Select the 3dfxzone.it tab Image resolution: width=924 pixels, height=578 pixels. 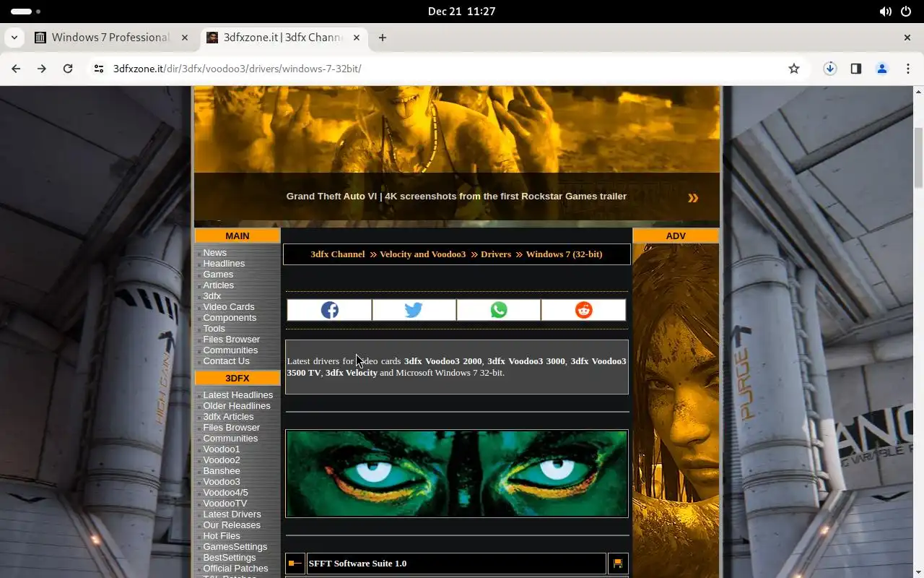tap(283, 38)
